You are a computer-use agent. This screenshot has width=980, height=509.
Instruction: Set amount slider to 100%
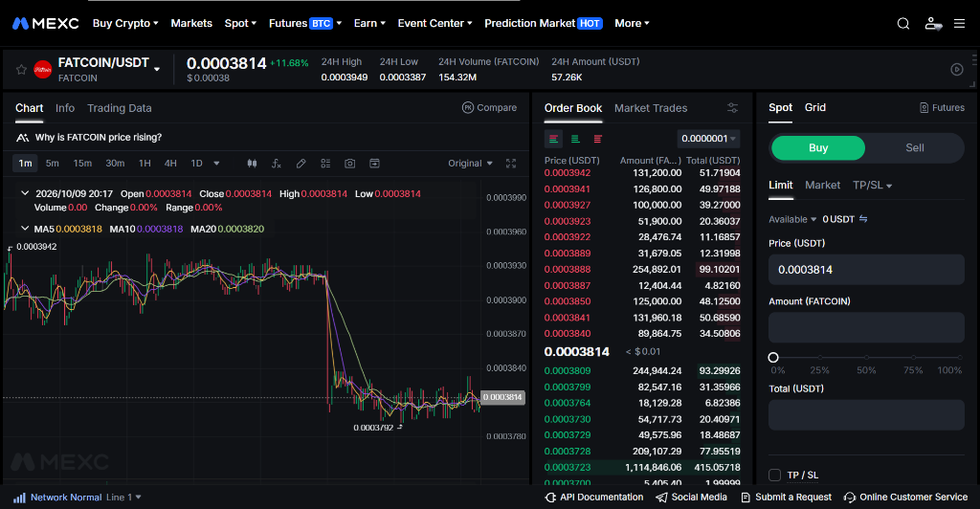[x=959, y=357]
